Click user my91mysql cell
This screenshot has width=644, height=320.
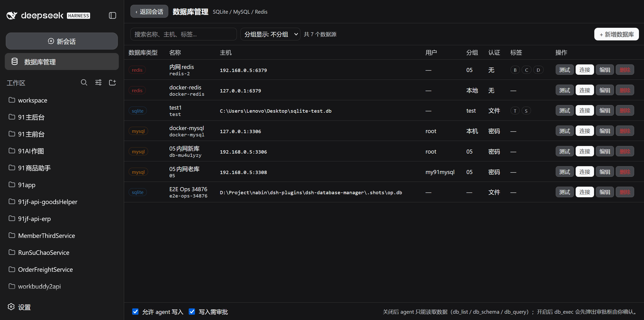pos(440,172)
